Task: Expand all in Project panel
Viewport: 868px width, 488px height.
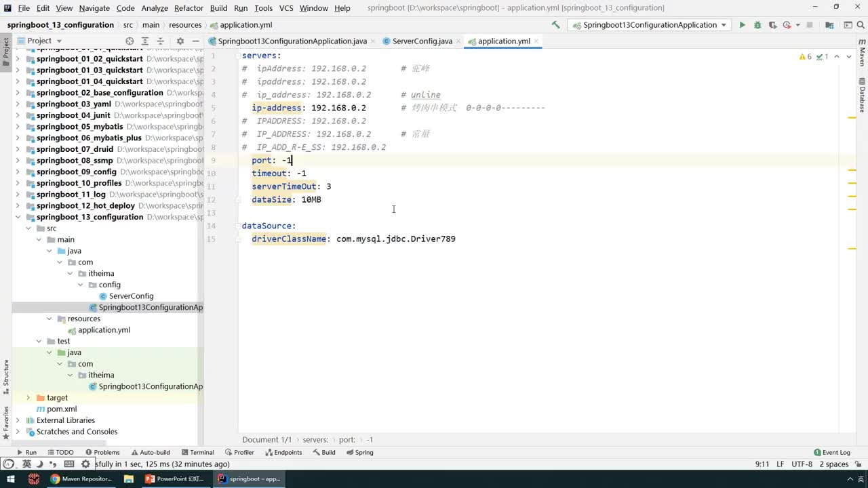Action: point(145,41)
